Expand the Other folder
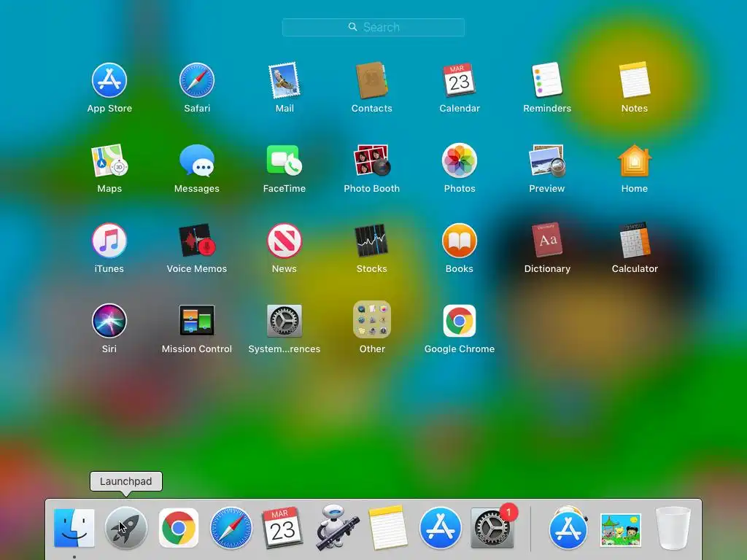Screen dimensions: 747x560 point(371,319)
